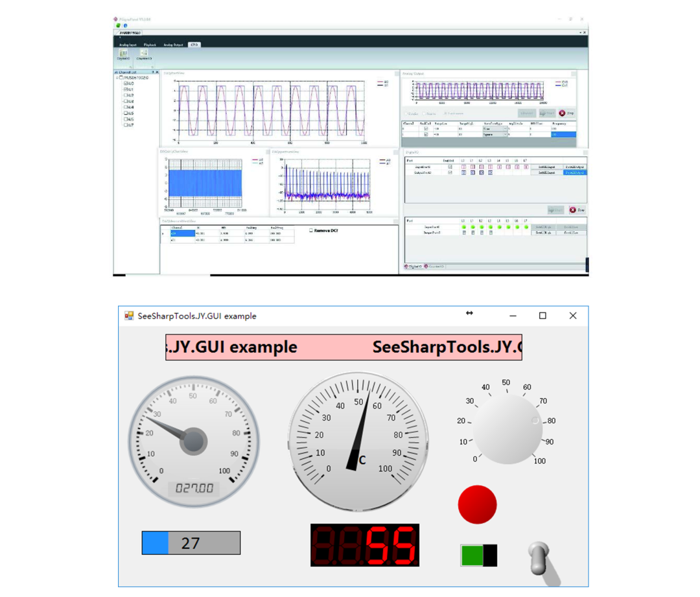Click the scrolling pink text banner
The width and height of the screenshot is (700, 597).
coord(344,347)
